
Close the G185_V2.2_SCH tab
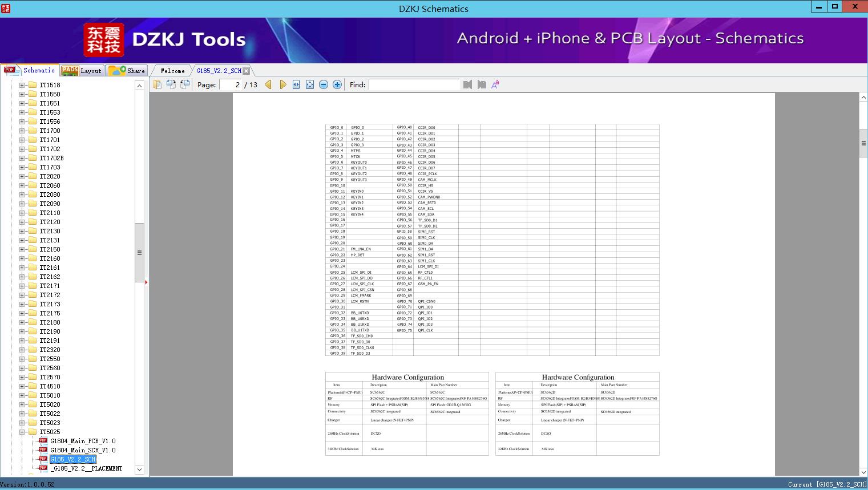246,71
